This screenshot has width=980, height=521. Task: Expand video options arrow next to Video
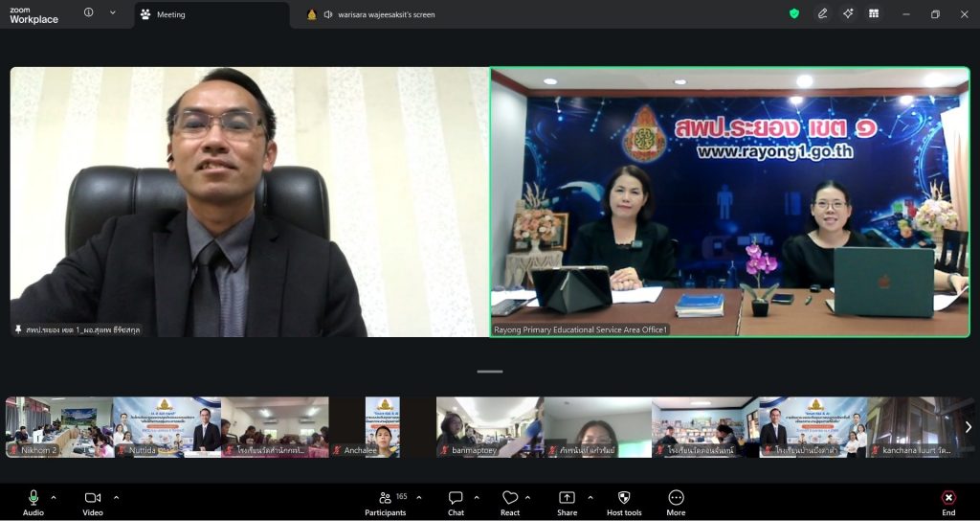[x=116, y=497]
